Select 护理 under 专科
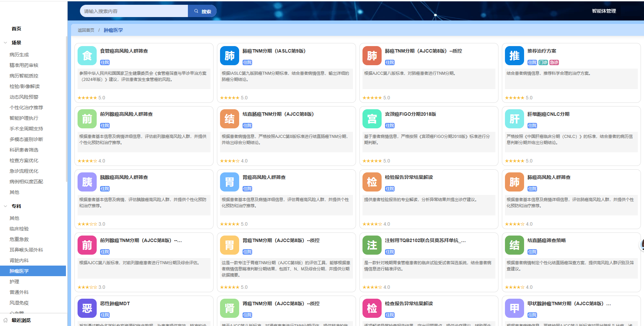 tap(14, 282)
